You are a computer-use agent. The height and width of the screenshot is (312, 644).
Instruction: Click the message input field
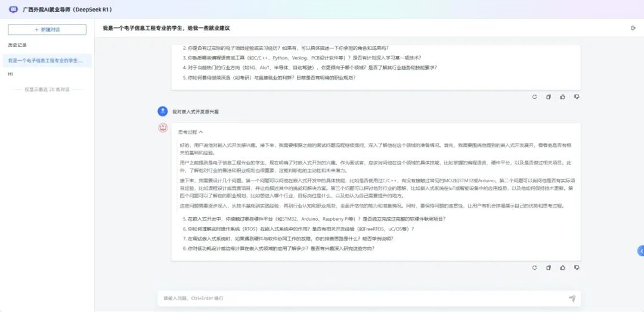[358, 298]
